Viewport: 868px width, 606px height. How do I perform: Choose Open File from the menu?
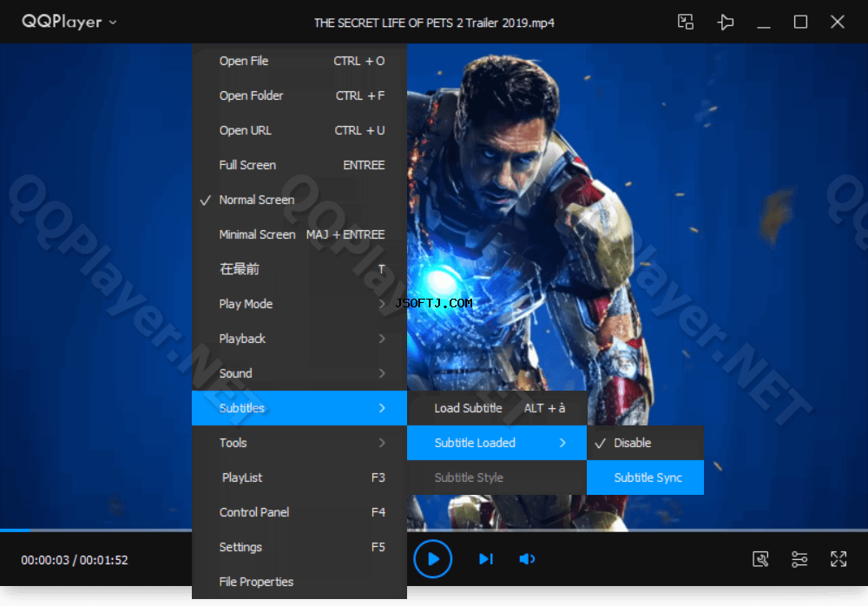pos(299,61)
